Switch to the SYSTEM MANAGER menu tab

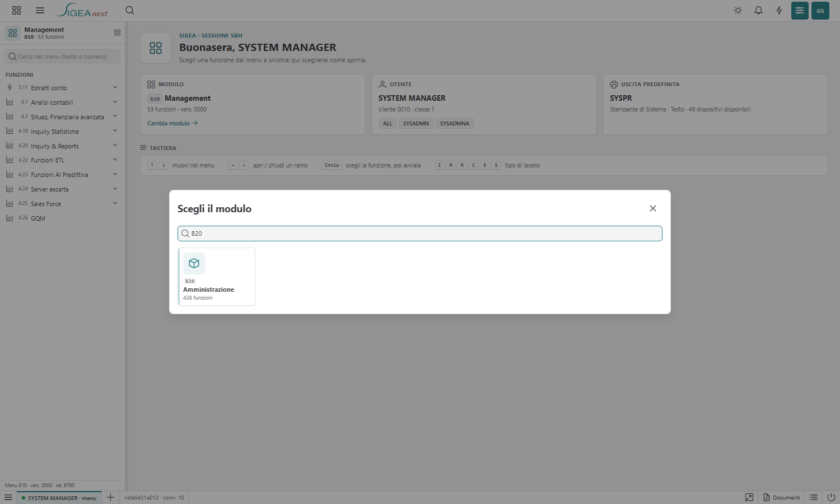coord(59,498)
